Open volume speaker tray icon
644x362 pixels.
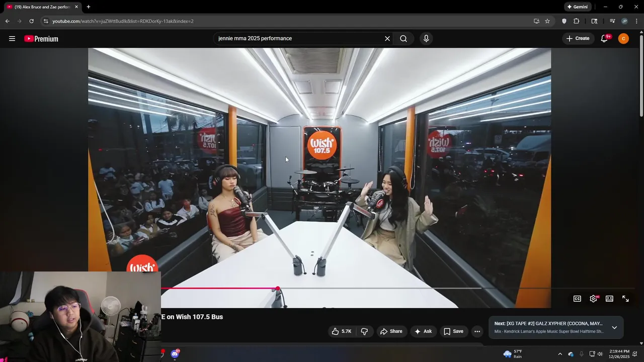tap(600, 354)
